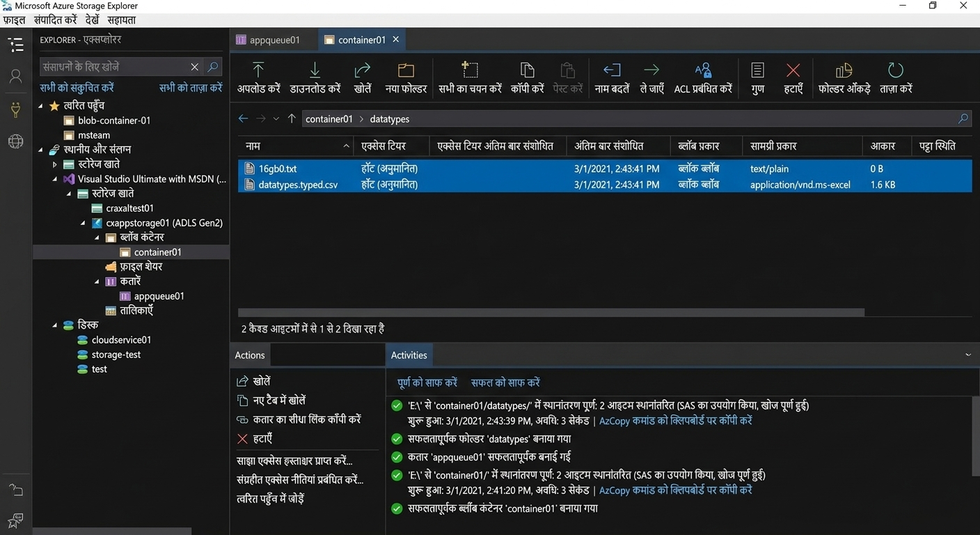This screenshot has height=535, width=980.
Task: Click the search icon in the path bar
Action: [x=963, y=118]
